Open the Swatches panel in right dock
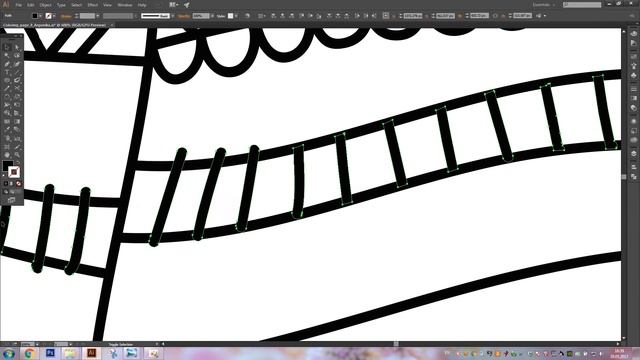The image size is (640, 360). (x=633, y=56)
